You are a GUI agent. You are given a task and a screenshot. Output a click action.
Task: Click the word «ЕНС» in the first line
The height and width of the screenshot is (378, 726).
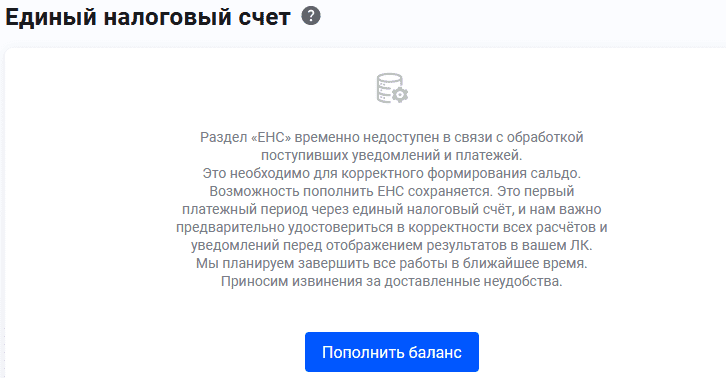point(271,138)
